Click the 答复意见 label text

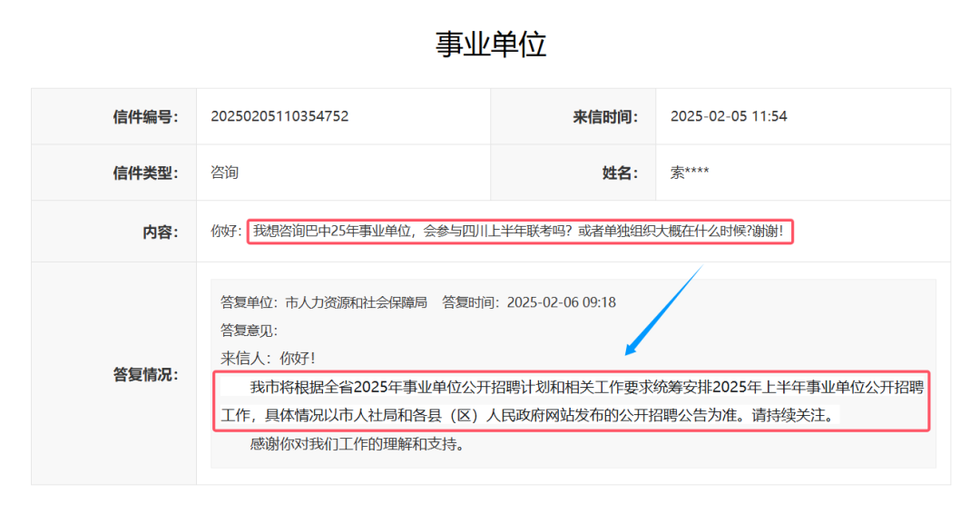pos(249,330)
